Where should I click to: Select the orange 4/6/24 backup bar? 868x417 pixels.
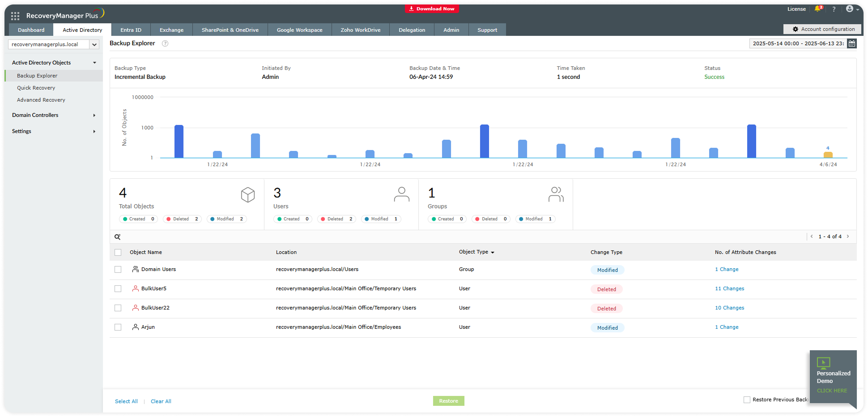coord(828,155)
